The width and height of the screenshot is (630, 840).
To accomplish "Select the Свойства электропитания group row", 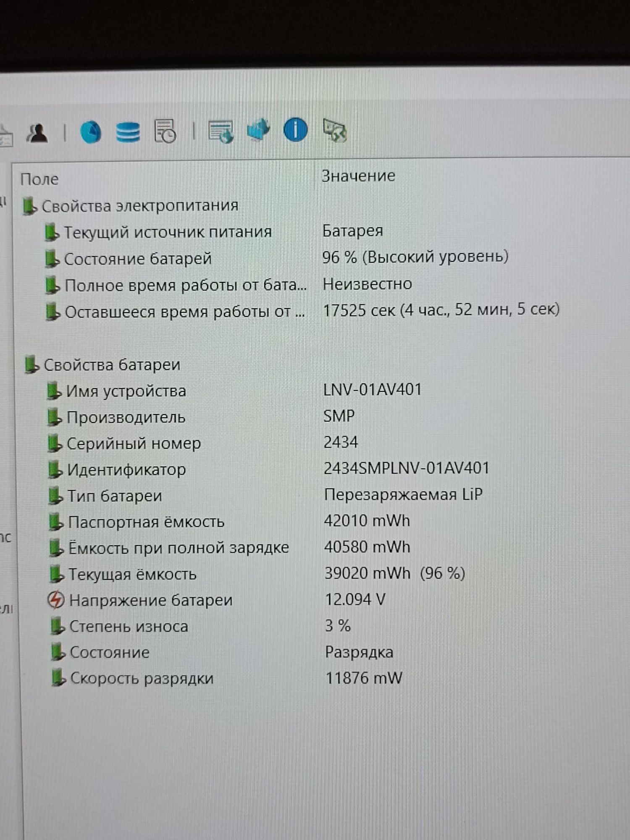I will [131, 206].
